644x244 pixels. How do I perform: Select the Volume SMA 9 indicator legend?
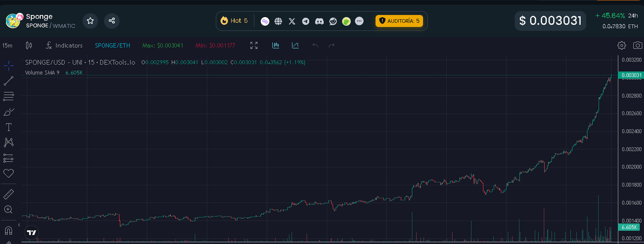pos(42,72)
